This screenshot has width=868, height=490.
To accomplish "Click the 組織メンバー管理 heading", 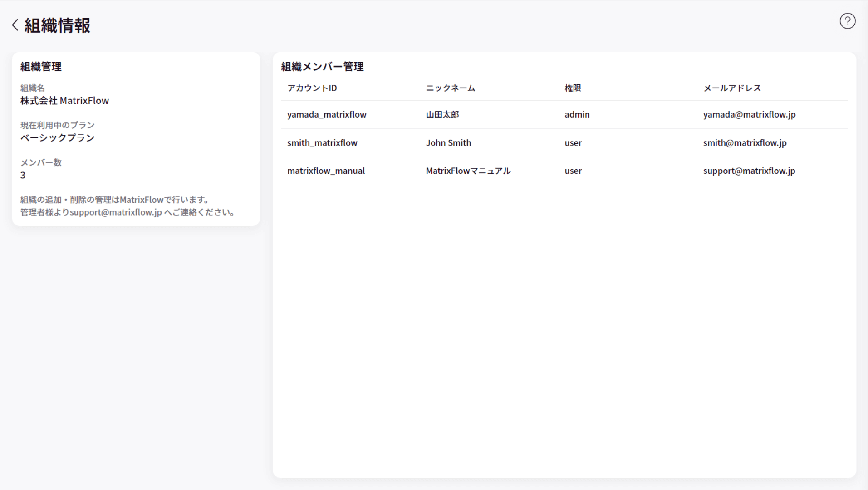I will pos(322,67).
